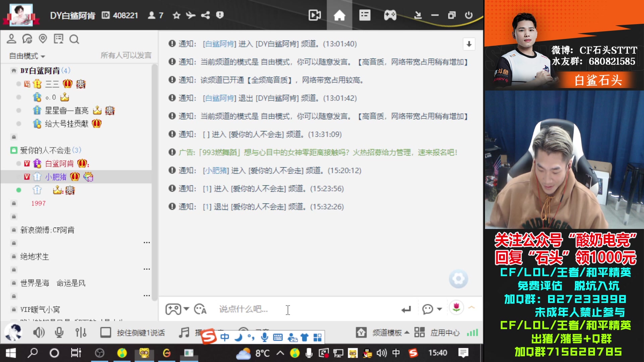The image size is (644, 362).
Task: Open the 993燃舞蹈 advertisement link
Action: (318, 153)
